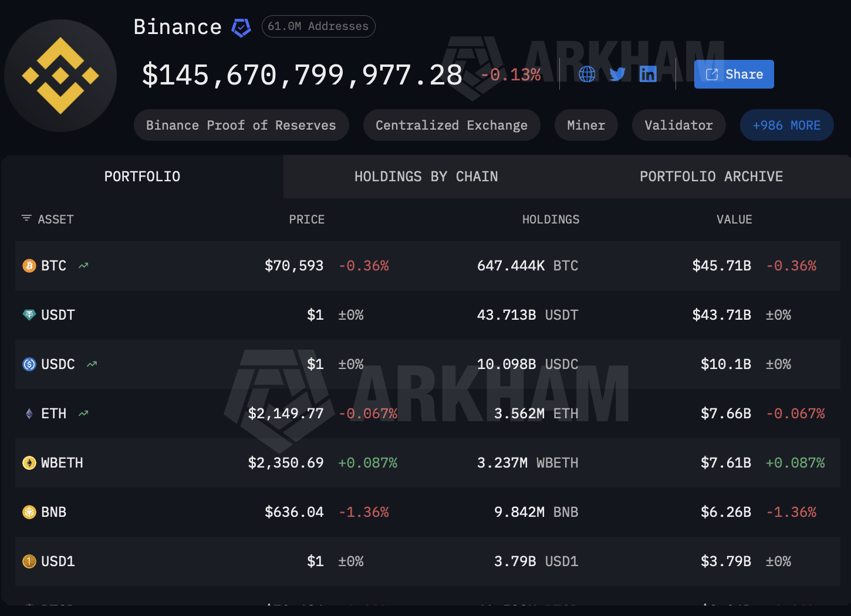Click the Share button
Viewport: 851px width, 616px height.
click(x=734, y=74)
